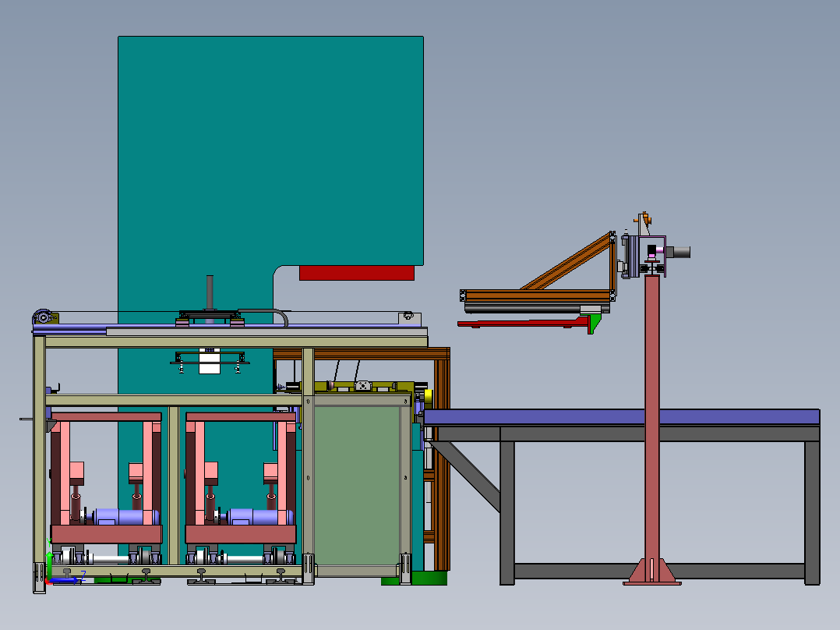This screenshot has height=630, width=840.
Task: Click the triangular base foot of red stand
Action: [x=652, y=572]
